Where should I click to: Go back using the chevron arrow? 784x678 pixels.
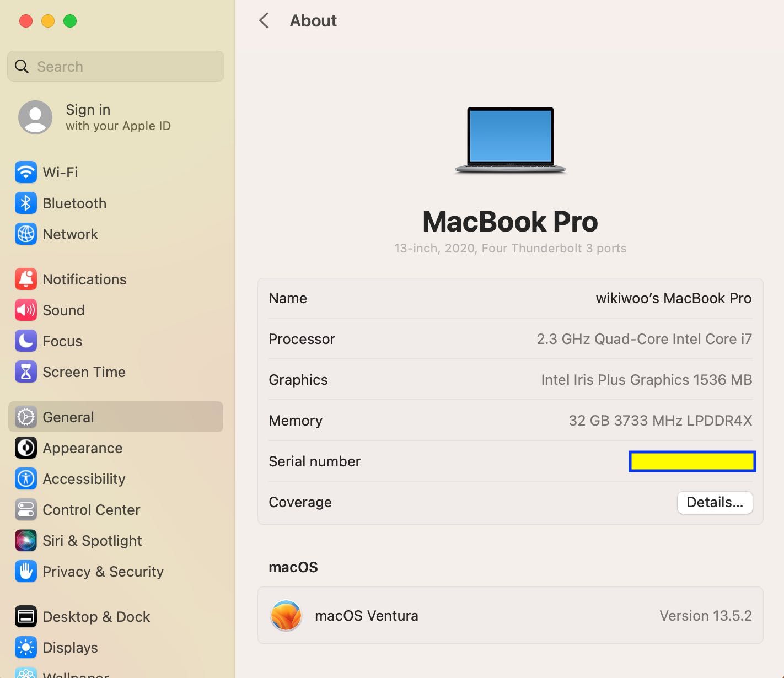point(264,21)
